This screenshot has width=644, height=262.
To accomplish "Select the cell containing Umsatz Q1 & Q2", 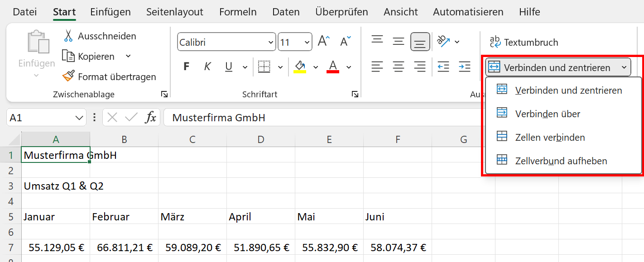I will pos(56,186).
